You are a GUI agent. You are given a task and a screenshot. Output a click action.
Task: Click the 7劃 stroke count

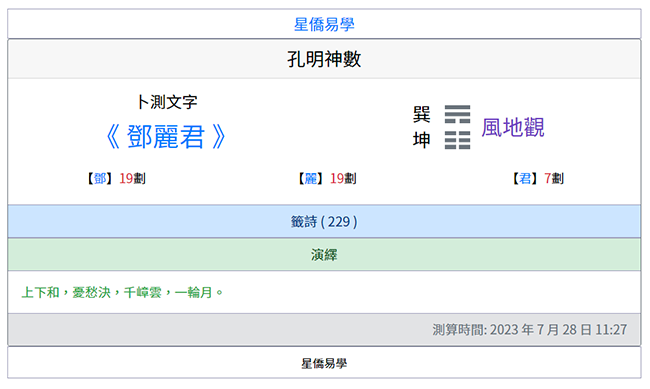[x=554, y=179]
